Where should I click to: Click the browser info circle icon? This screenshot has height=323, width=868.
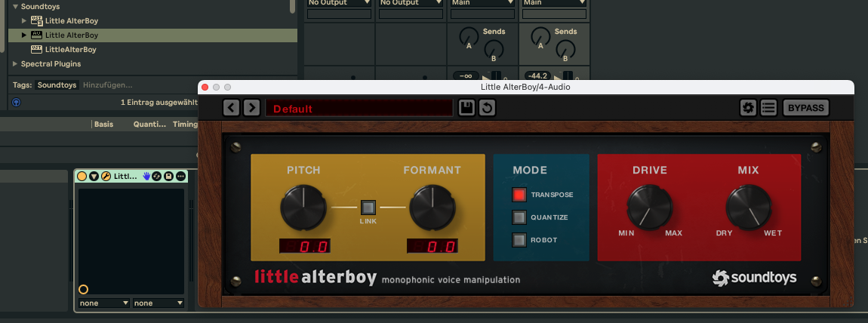(x=16, y=103)
